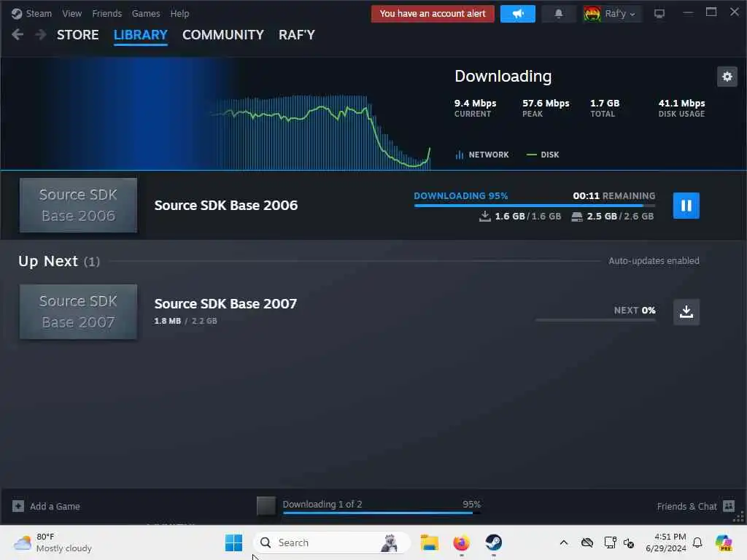Image resolution: width=747 pixels, height=560 pixels.
Task: Toggle NETWORK graph legend
Action: (482, 155)
